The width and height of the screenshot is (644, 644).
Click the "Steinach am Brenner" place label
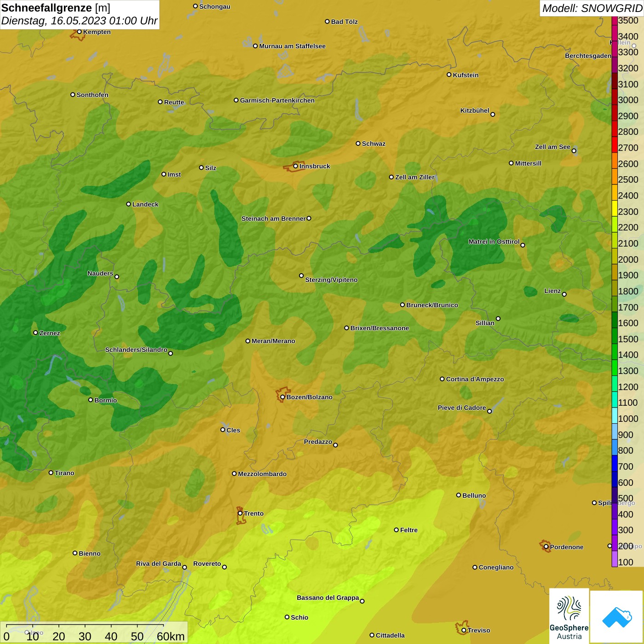click(274, 218)
